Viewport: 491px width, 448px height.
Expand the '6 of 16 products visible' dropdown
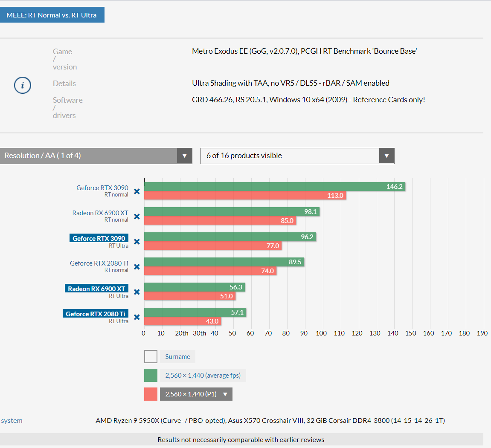[297, 156]
